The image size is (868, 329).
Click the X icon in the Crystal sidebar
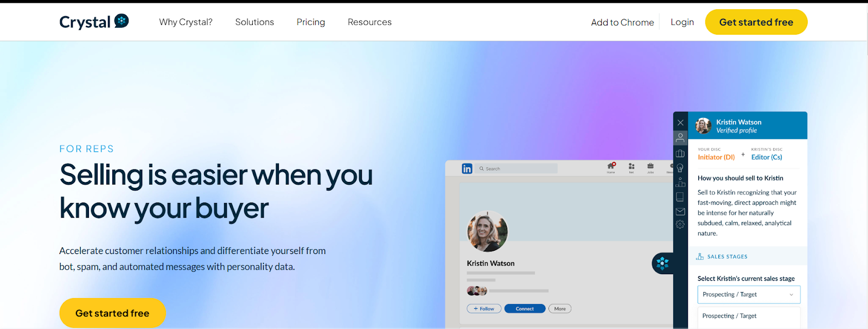tap(680, 123)
